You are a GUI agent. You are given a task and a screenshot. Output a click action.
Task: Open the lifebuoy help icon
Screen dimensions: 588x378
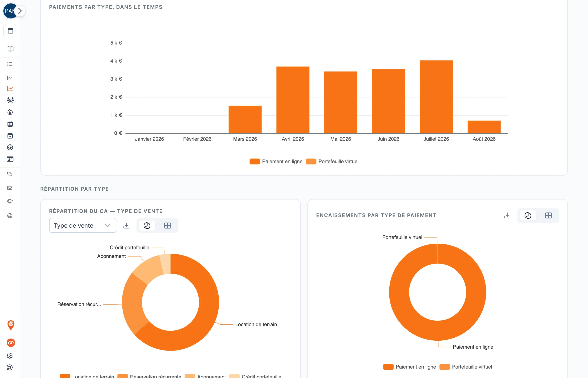[10, 367]
